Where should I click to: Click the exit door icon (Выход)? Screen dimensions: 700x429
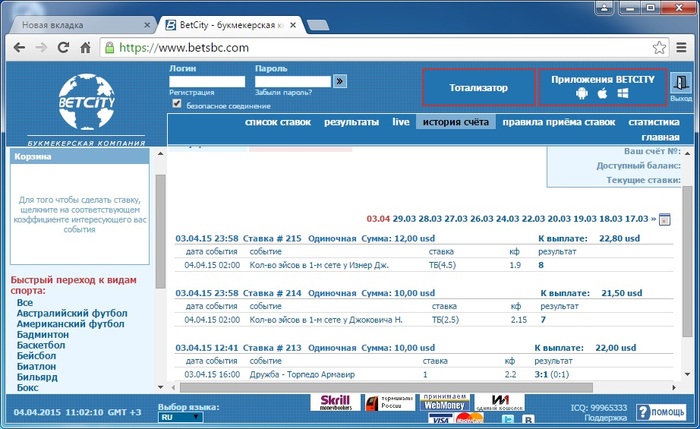pyautogui.click(x=681, y=83)
